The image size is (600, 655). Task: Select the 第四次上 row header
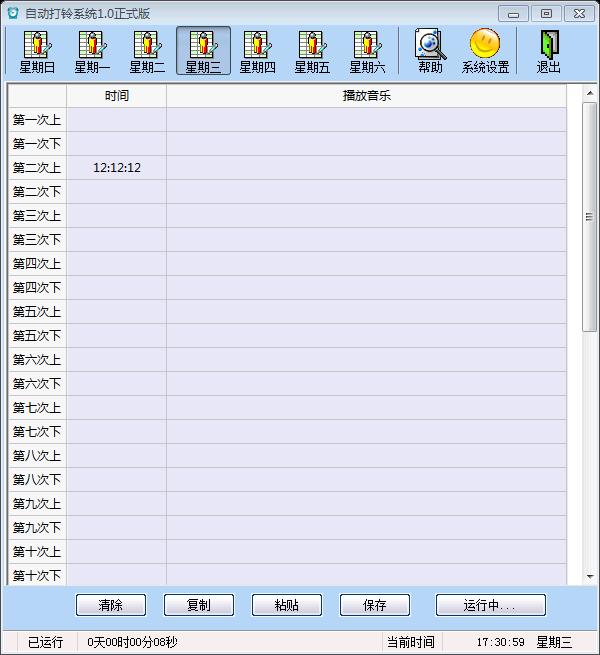[37, 264]
